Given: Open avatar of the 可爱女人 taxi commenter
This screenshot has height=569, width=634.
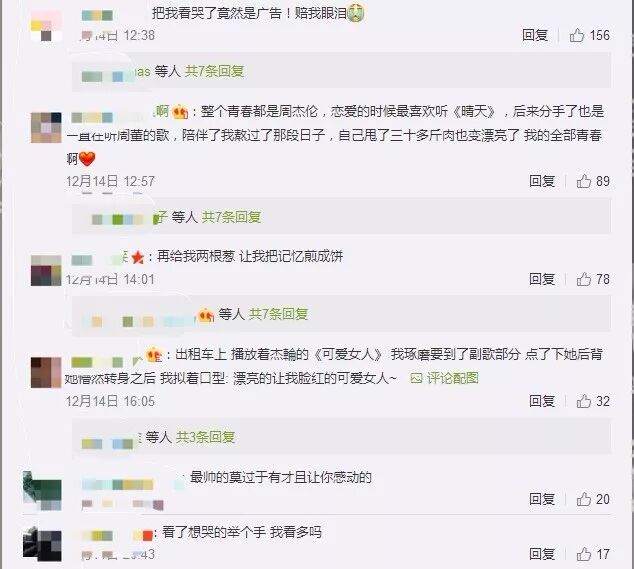Looking at the screenshot, I should (46, 372).
